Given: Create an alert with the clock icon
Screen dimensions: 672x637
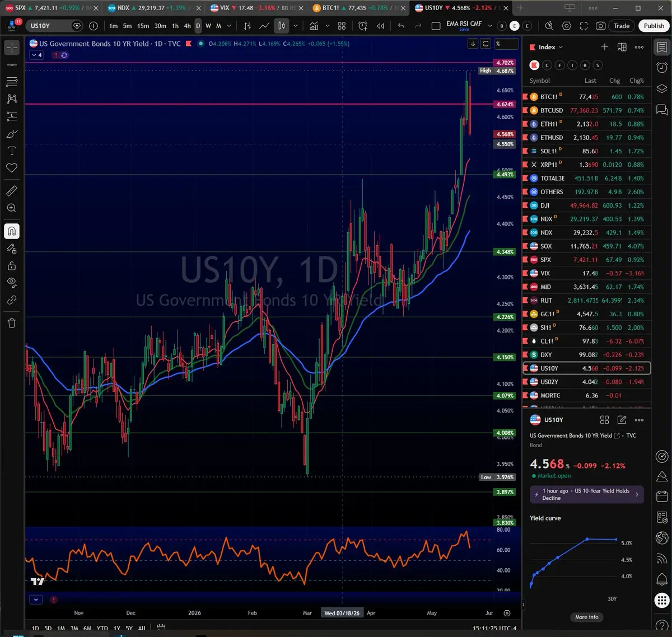Looking at the screenshot, I should [x=363, y=26].
